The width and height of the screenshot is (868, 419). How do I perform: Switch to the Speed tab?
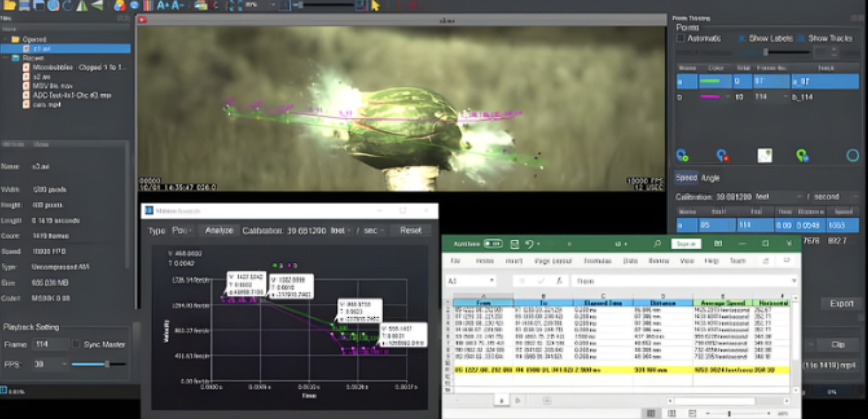(686, 178)
